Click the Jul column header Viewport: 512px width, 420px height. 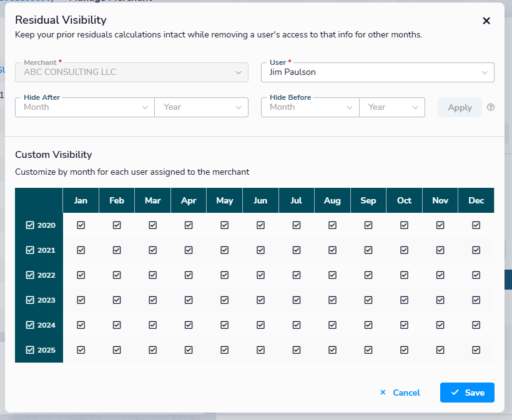pyautogui.click(x=297, y=200)
